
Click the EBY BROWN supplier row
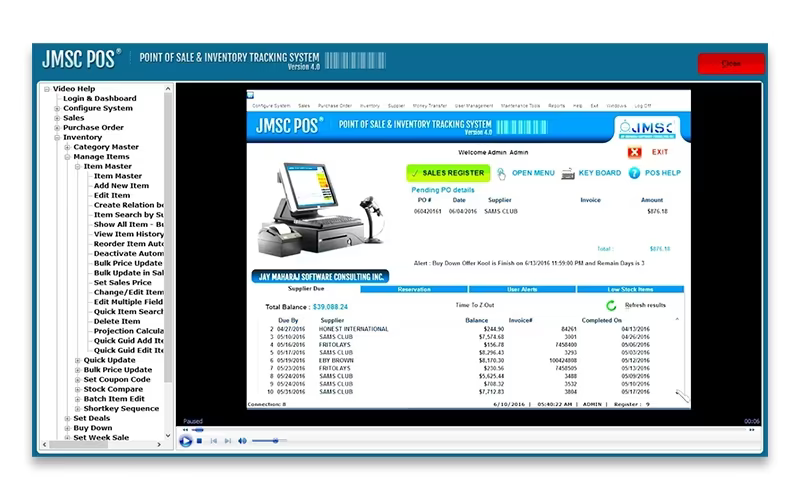point(459,360)
